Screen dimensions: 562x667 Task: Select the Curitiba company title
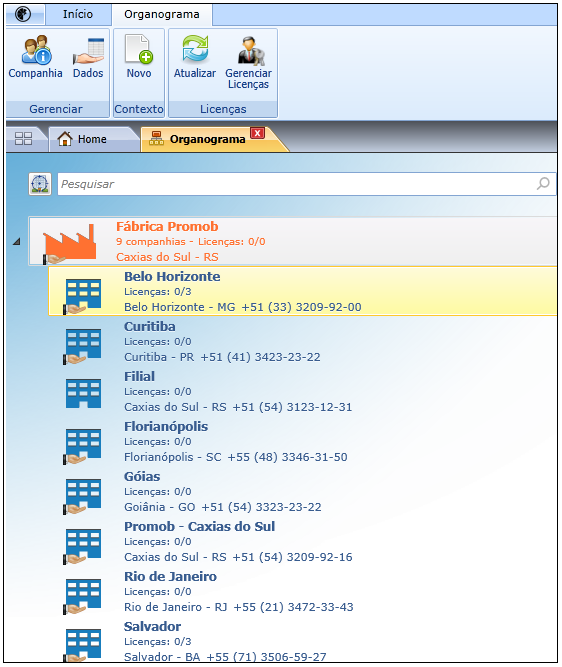pos(150,326)
